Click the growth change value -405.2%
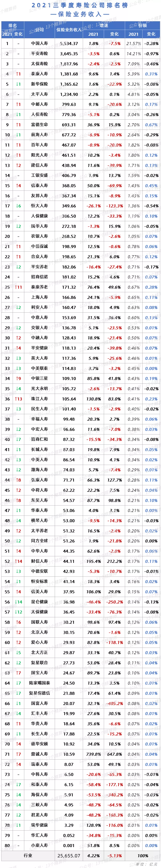The image size is (161, 868). coord(114,703)
